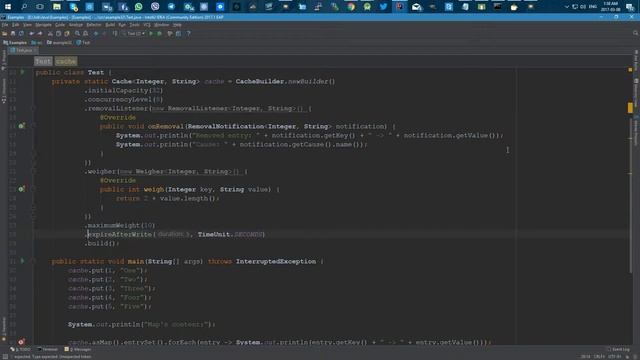Click example32 in the navigation bar
Image resolution: width=640 pixels, height=360 pixels.
[x=60, y=42]
